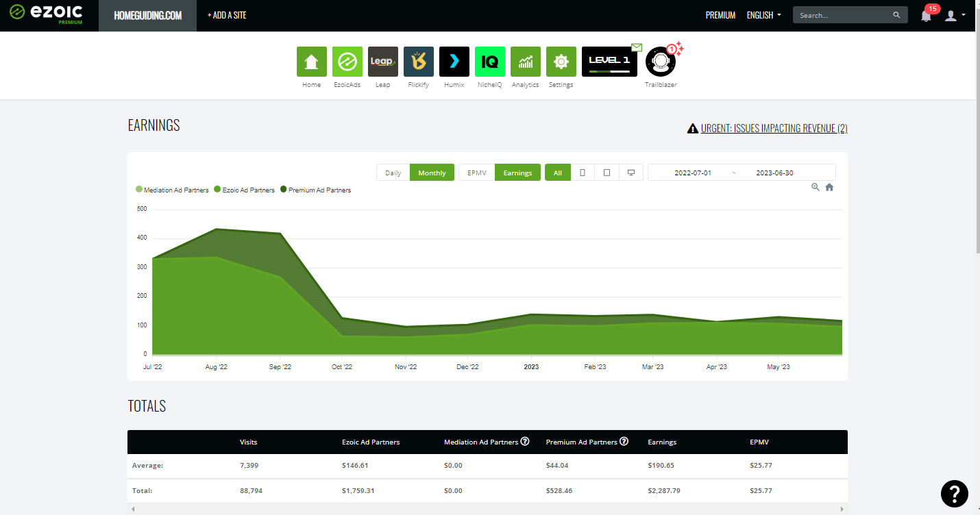Open the notifications bell with 15 alerts
Image resolution: width=980 pixels, height=515 pixels.
(926, 16)
